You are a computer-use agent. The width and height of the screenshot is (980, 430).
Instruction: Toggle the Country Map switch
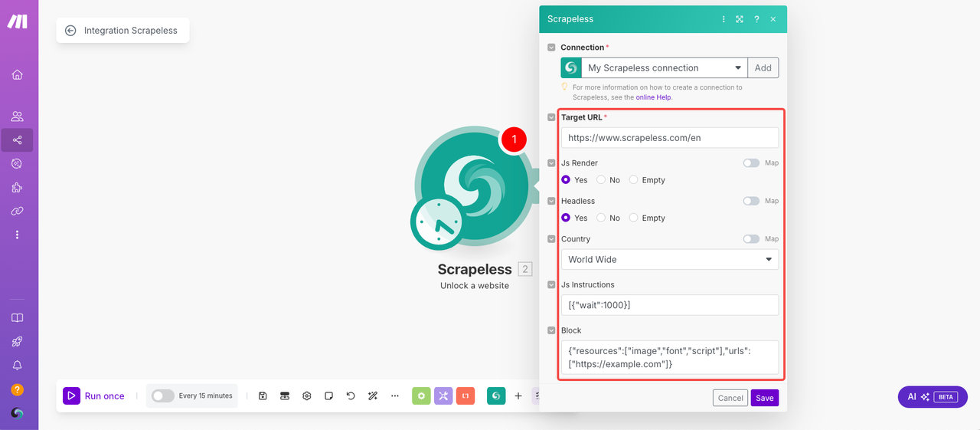coord(751,239)
